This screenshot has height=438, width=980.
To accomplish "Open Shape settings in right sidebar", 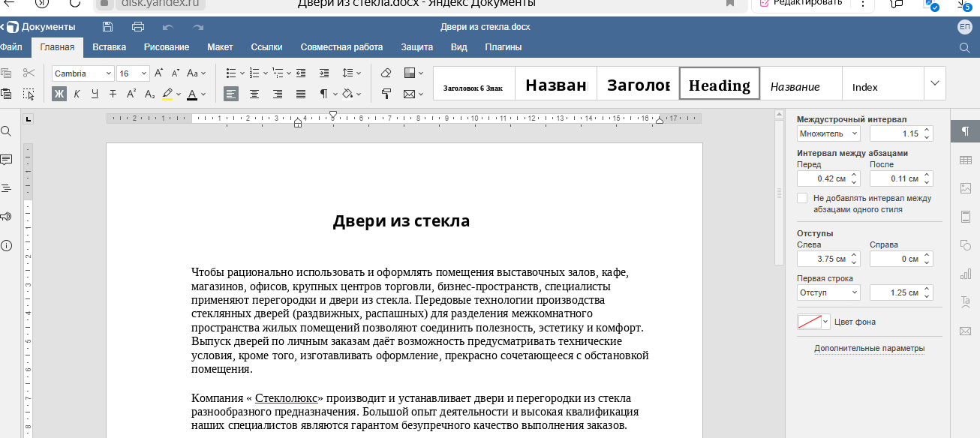I will 965,245.
